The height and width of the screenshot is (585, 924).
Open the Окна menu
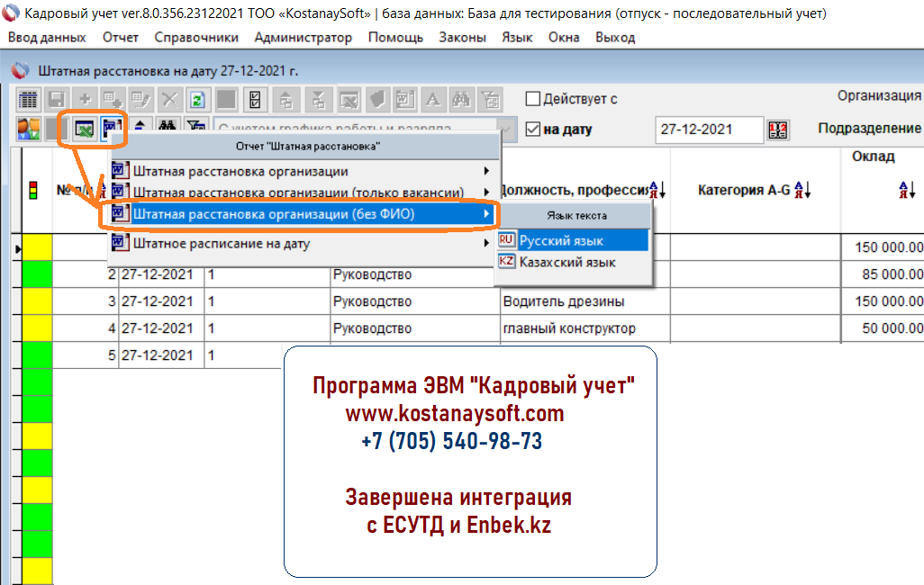[564, 37]
